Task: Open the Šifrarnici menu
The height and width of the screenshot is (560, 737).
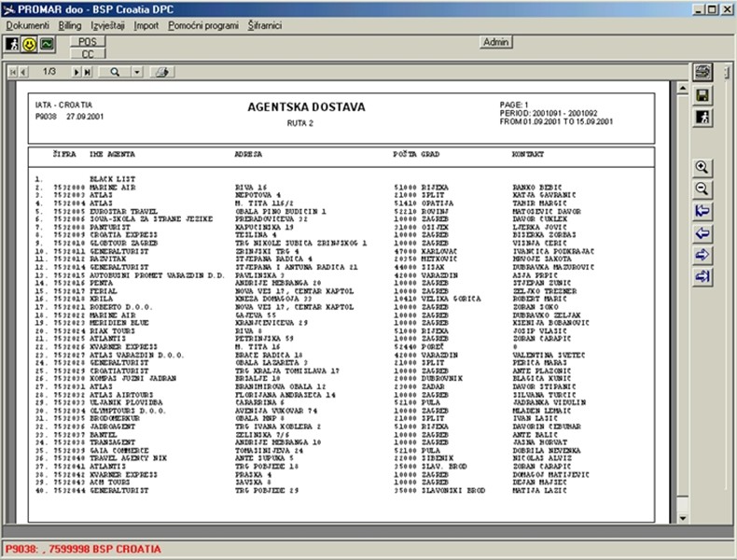Action: [265, 25]
